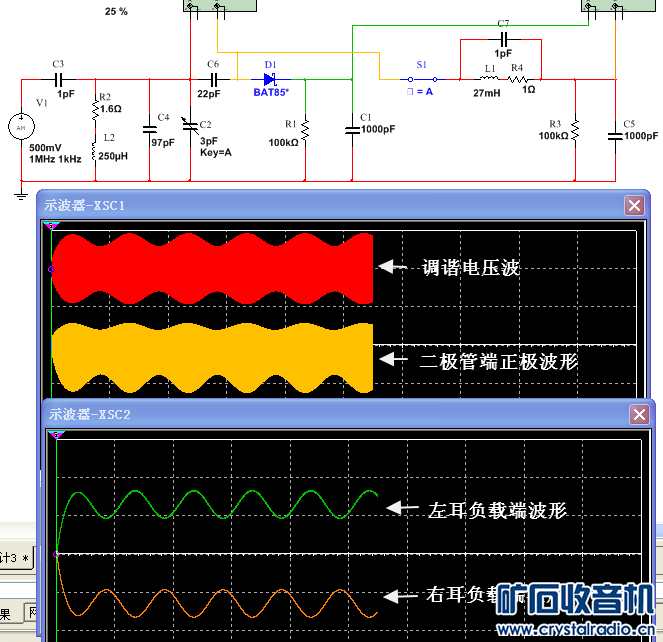Viewport: 663px width, 642px height.
Task: Click the 调谐电压波 annotation text
Action: coord(471,268)
